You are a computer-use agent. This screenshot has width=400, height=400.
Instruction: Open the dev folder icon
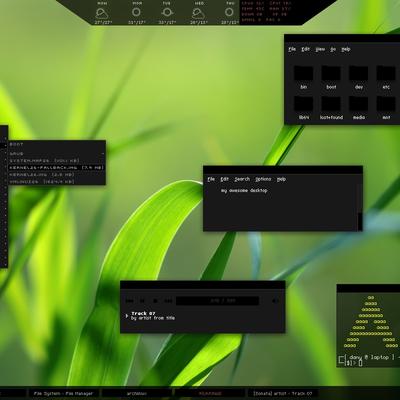point(359,74)
